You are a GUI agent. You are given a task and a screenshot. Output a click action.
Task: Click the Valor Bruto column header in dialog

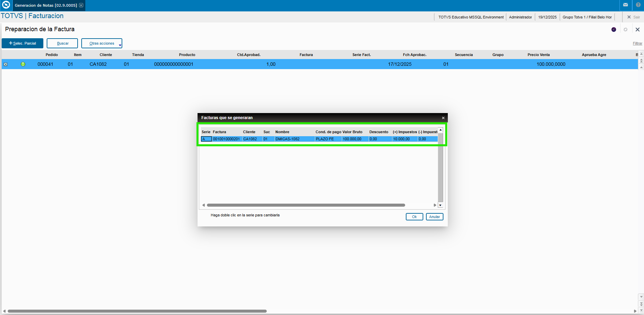(352, 132)
